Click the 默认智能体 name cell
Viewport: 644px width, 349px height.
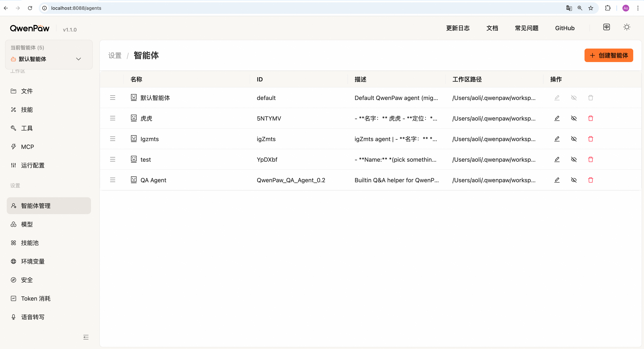point(155,98)
